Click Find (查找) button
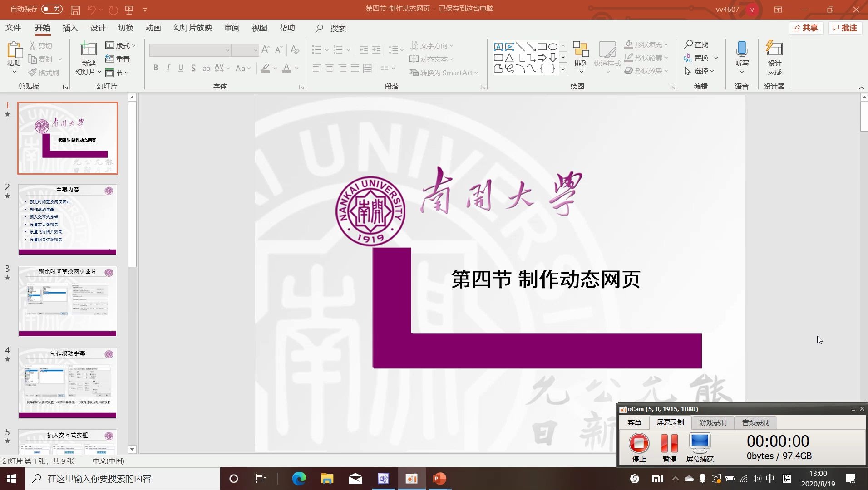The width and height of the screenshot is (868, 490). [696, 44]
